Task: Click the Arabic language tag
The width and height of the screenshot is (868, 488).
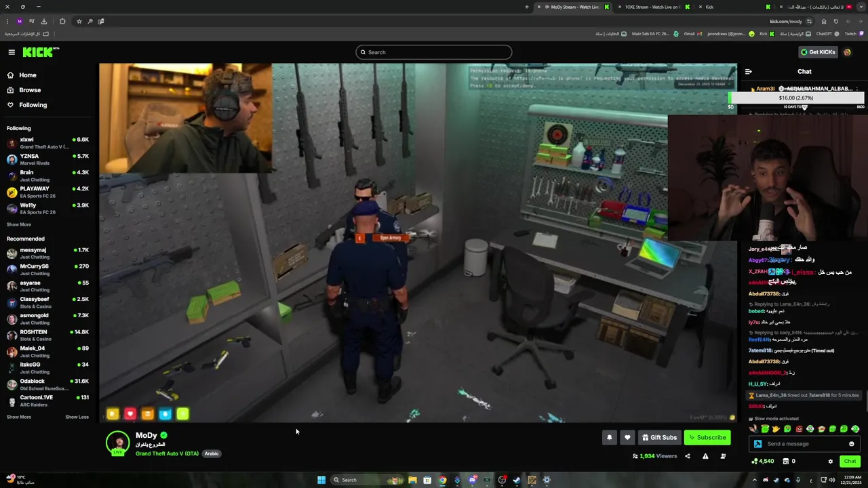Action: [x=212, y=453]
